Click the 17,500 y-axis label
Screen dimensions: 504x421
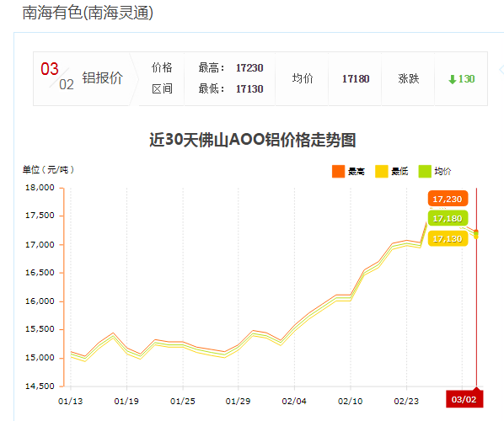[x=40, y=216]
